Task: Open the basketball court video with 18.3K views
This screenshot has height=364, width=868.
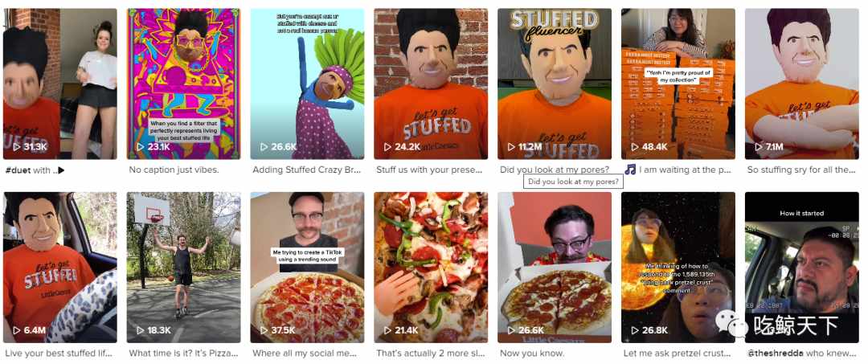Action: (x=184, y=268)
